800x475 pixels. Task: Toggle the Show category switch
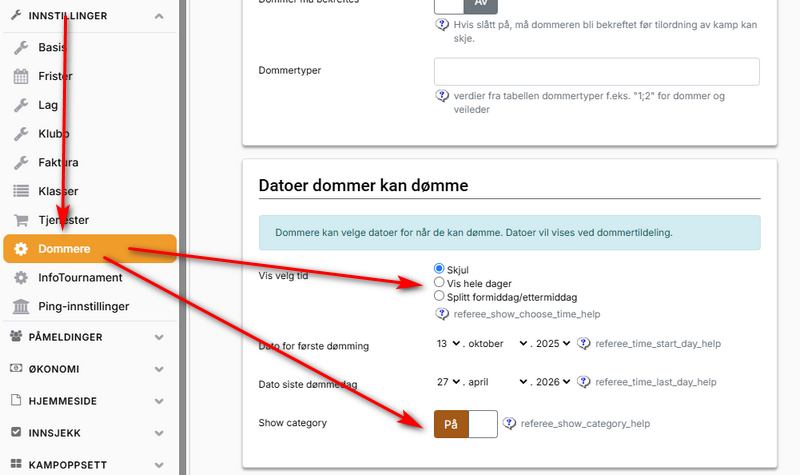(x=466, y=424)
